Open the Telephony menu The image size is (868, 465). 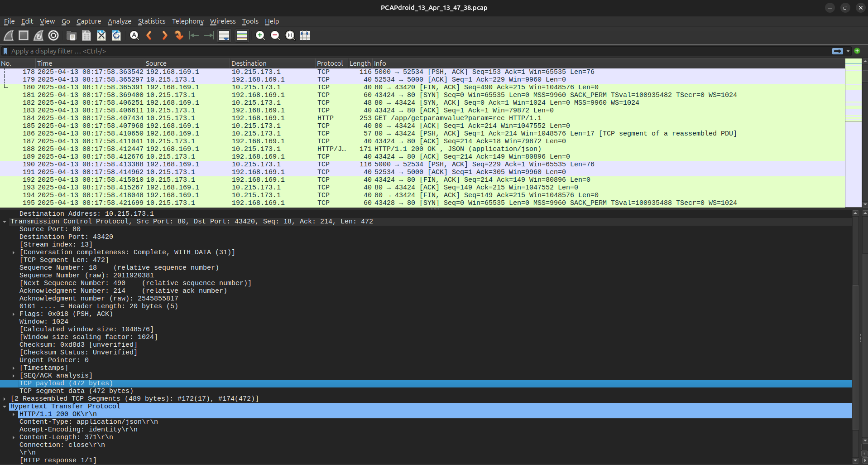tap(188, 21)
